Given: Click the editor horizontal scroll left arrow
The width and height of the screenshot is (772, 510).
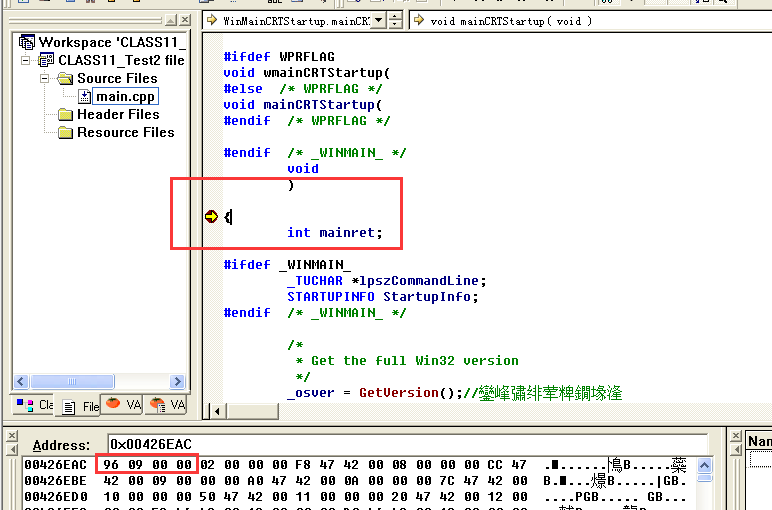Looking at the screenshot, I should (x=217, y=411).
